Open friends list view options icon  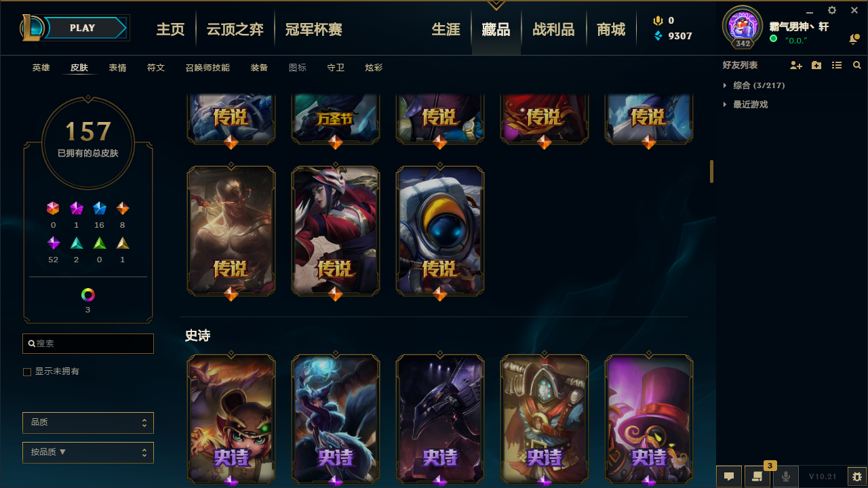837,65
